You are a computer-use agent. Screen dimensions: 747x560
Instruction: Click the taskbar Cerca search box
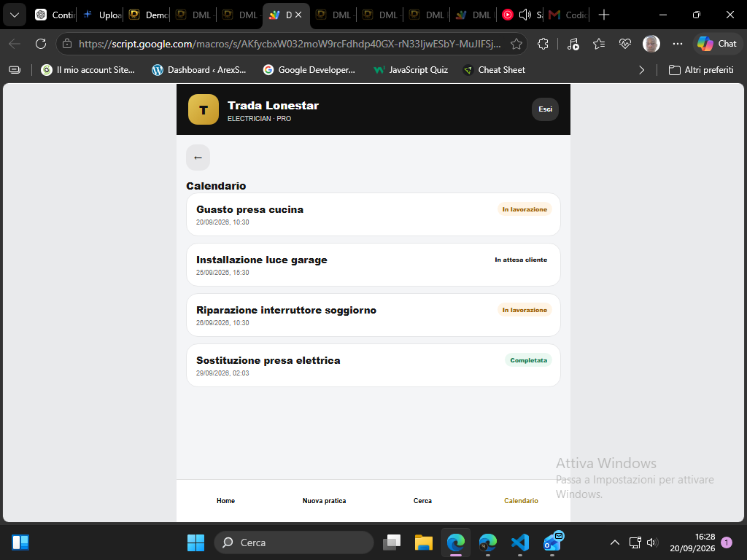tap(294, 542)
